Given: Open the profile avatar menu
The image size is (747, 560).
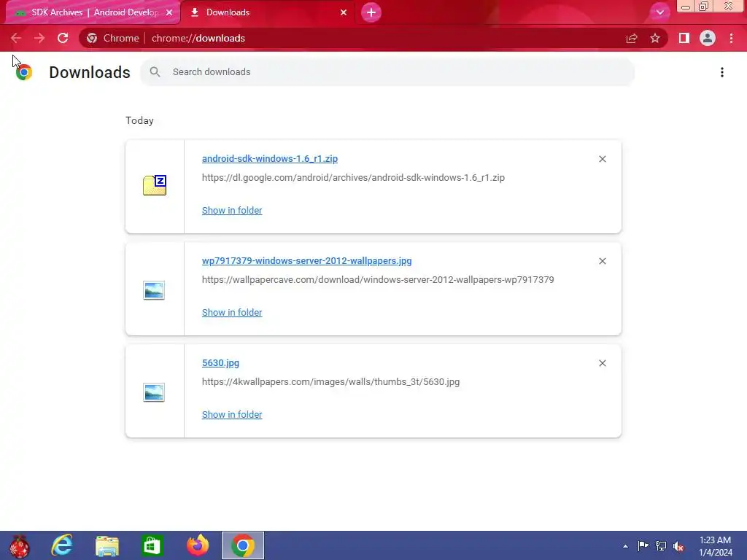Looking at the screenshot, I should point(708,38).
